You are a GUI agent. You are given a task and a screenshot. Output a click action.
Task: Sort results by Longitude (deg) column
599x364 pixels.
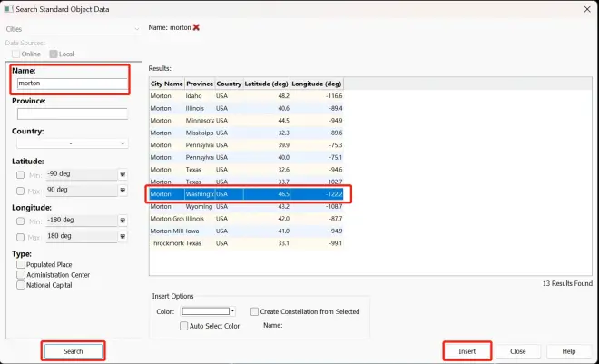317,84
